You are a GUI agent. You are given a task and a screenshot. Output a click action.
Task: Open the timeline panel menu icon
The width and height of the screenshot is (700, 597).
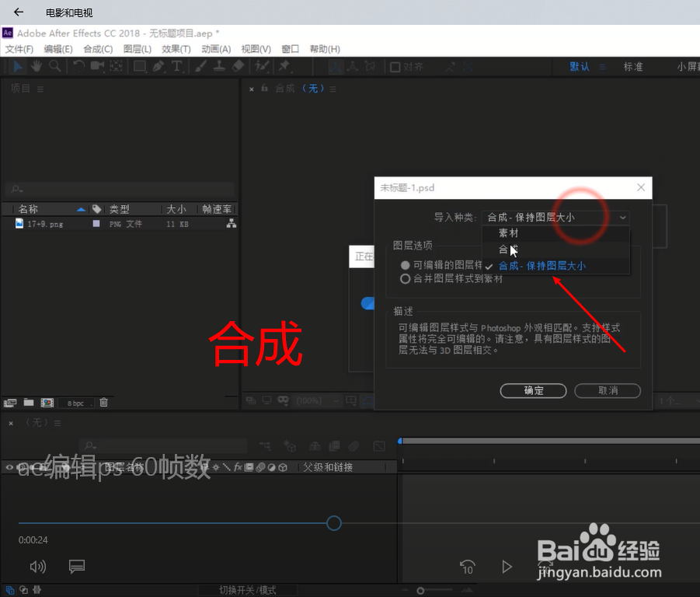pyautogui.click(x=57, y=423)
